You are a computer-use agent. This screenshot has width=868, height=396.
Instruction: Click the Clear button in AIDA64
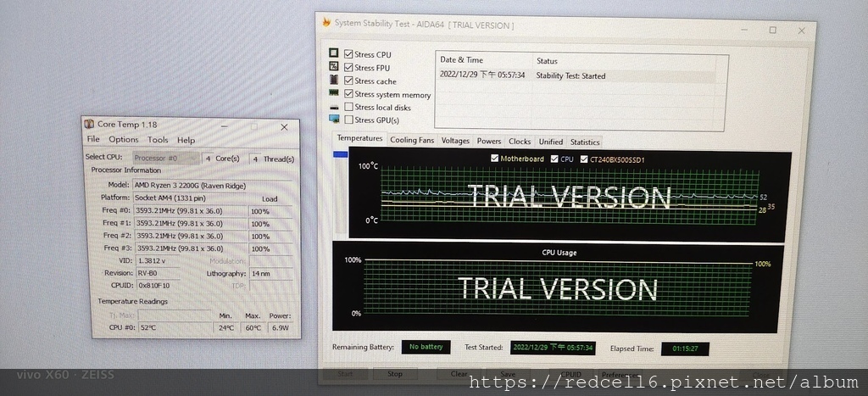459,374
